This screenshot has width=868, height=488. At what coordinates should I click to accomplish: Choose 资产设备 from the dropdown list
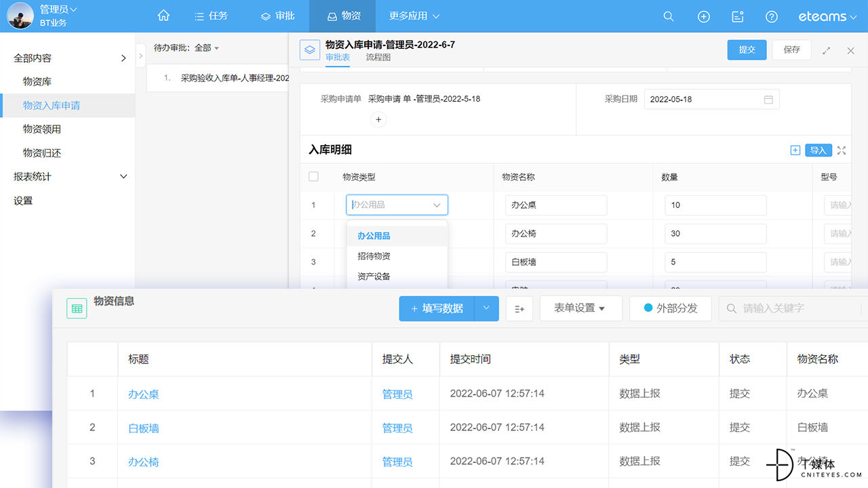coord(397,277)
